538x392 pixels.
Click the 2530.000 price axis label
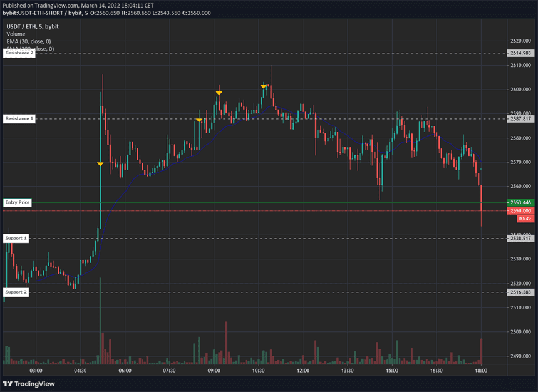tap(521, 259)
